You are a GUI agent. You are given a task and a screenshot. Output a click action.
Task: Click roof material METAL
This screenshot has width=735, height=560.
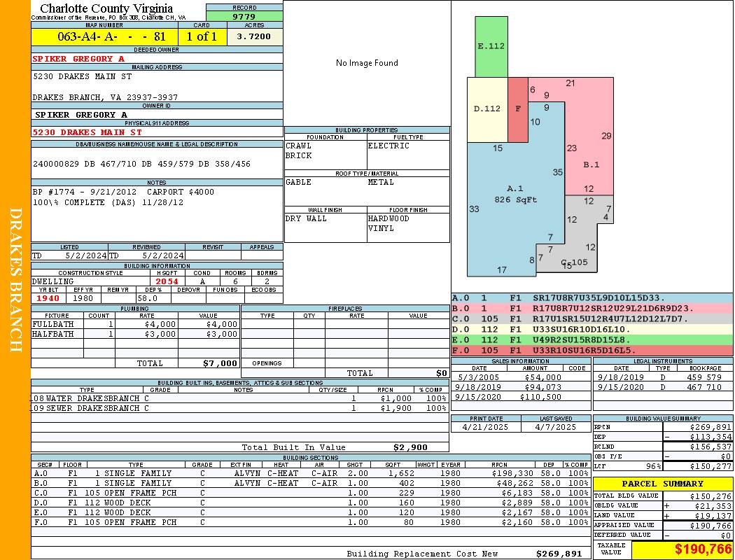click(x=381, y=182)
